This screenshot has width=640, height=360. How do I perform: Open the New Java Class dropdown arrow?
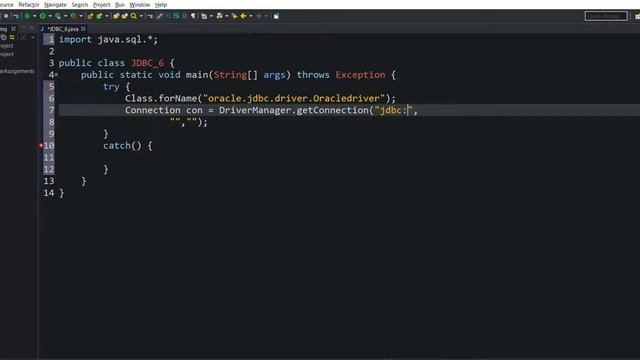coord(107,16)
